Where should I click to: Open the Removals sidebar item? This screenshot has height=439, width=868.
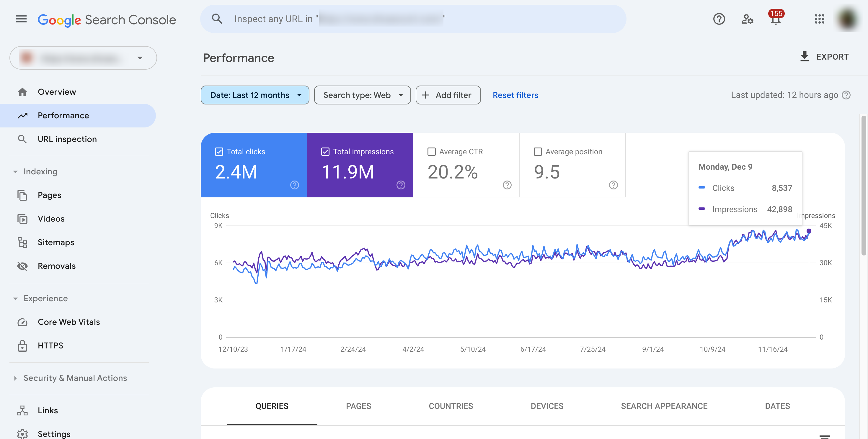[56, 266]
